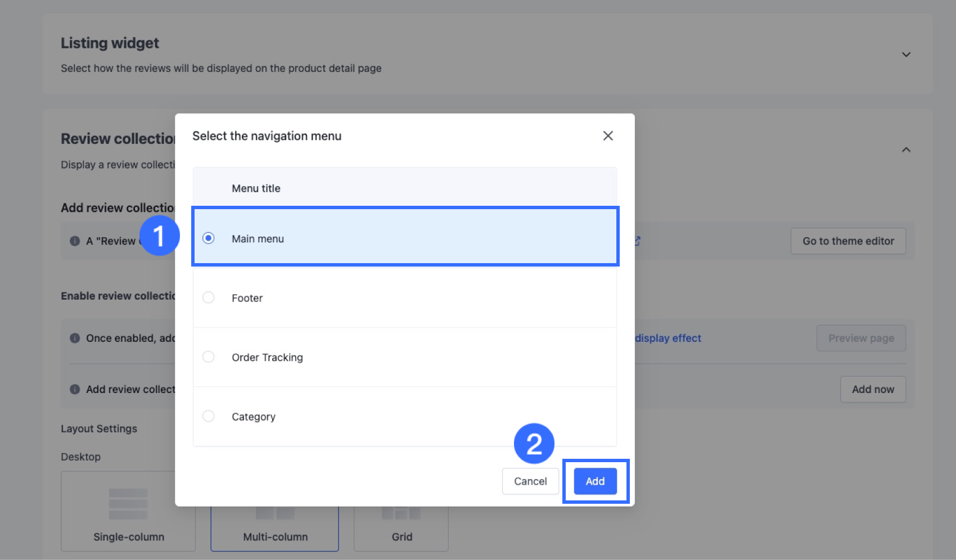This screenshot has height=560, width=956.
Task: Choose the Single-column layout thumbnail
Action: [x=128, y=511]
